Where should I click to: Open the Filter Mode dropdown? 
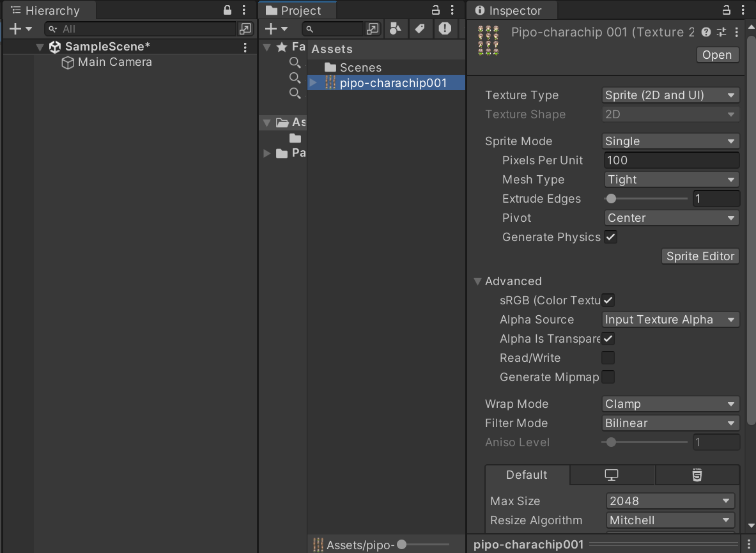tap(670, 423)
